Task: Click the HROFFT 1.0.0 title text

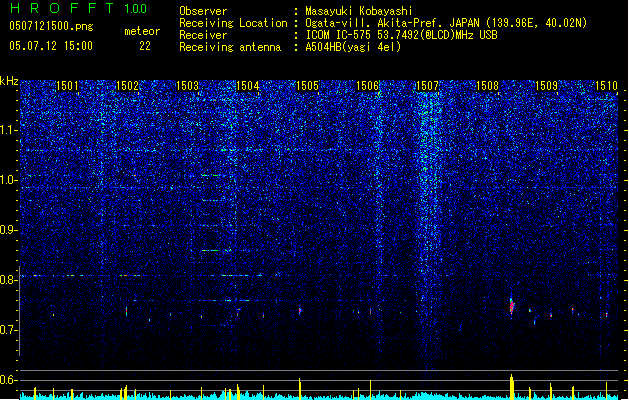Action: tap(78, 8)
